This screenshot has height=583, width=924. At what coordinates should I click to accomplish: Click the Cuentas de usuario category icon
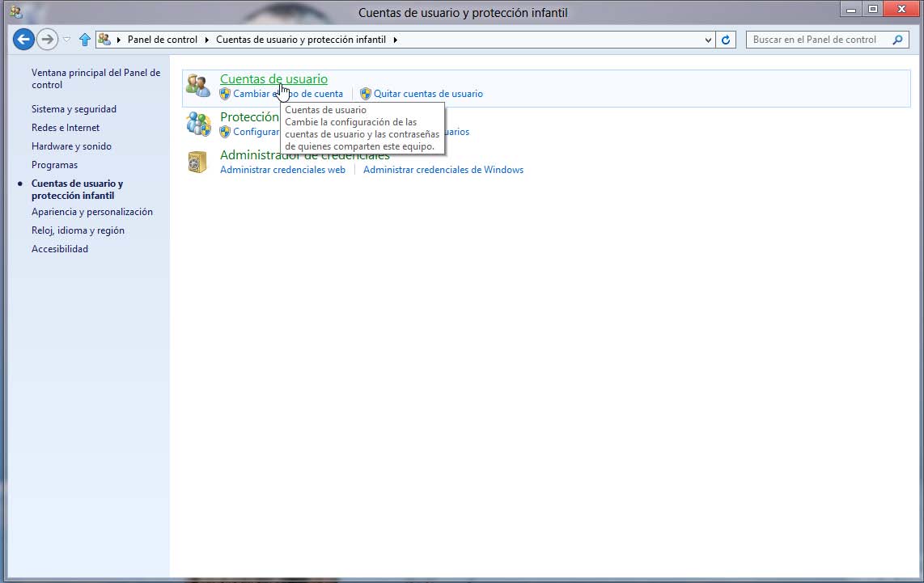pos(198,86)
